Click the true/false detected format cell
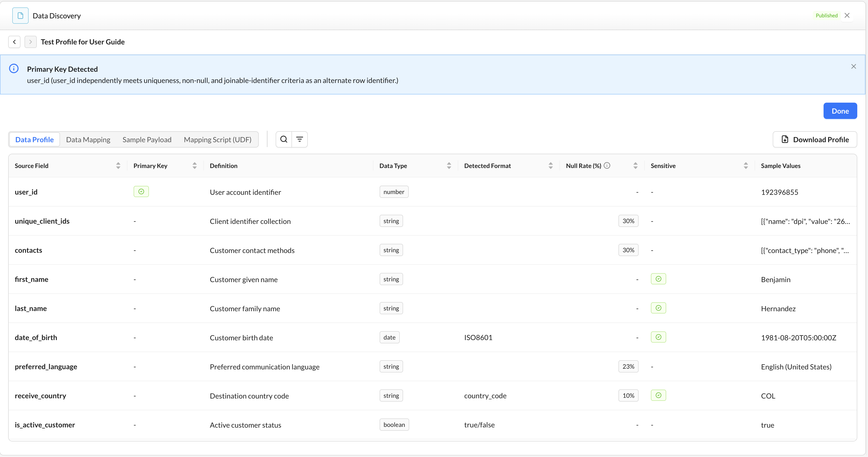Screen dimensions: 868x457 pyautogui.click(x=479, y=425)
